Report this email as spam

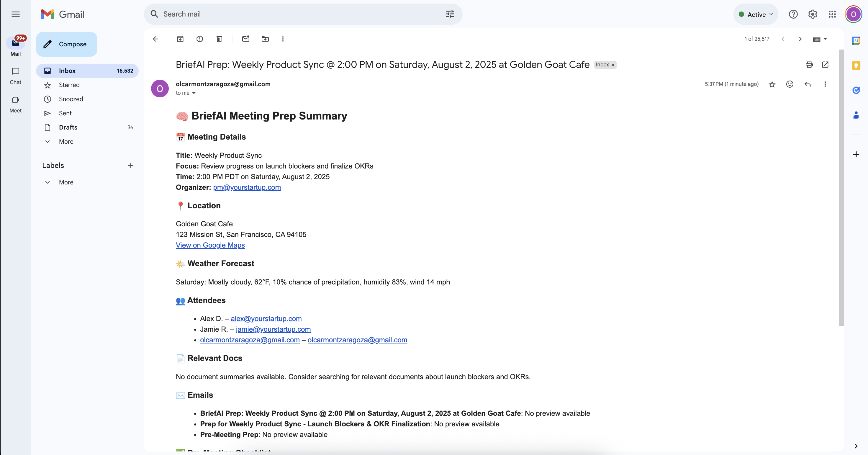[200, 39]
